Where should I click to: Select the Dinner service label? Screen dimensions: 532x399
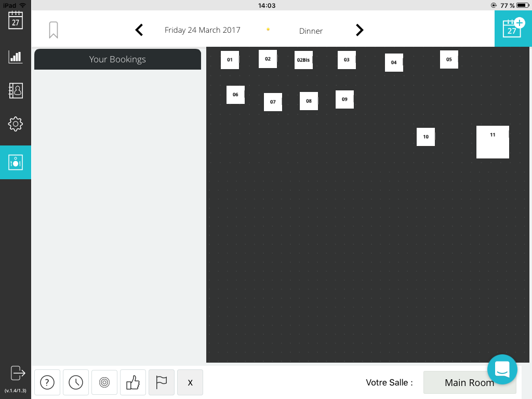tap(311, 31)
